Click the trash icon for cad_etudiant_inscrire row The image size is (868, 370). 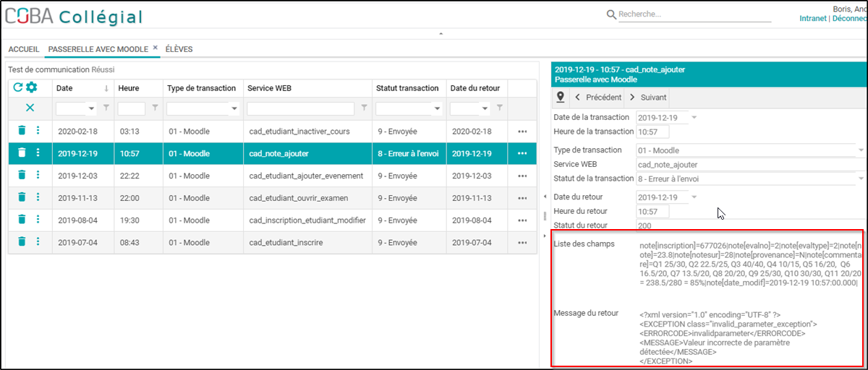click(22, 242)
